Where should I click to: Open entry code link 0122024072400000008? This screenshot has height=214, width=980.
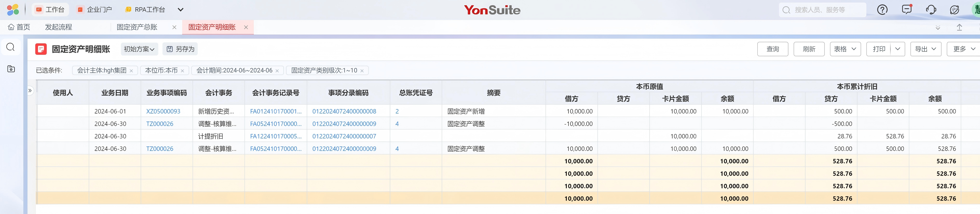point(344,112)
